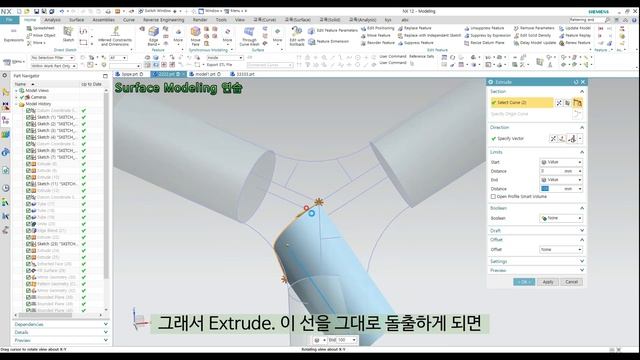Select the Move Face tool
The image size is (640, 360).
click(196, 35)
